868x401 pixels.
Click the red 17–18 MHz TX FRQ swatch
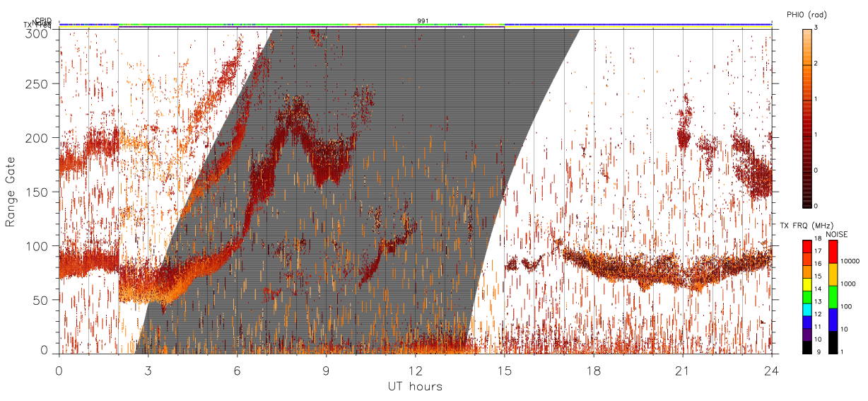[x=807, y=245]
